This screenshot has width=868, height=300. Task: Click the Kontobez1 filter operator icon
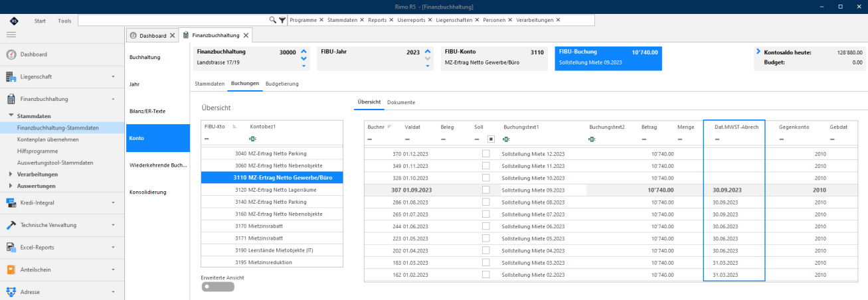coord(252,139)
